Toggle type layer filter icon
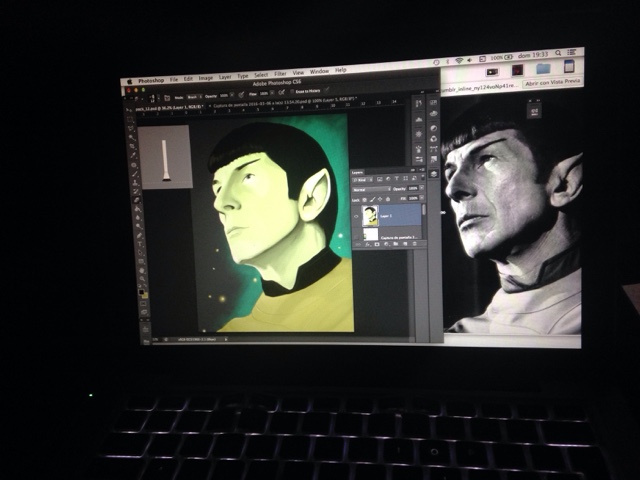The width and height of the screenshot is (640, 480). (397, 178)
